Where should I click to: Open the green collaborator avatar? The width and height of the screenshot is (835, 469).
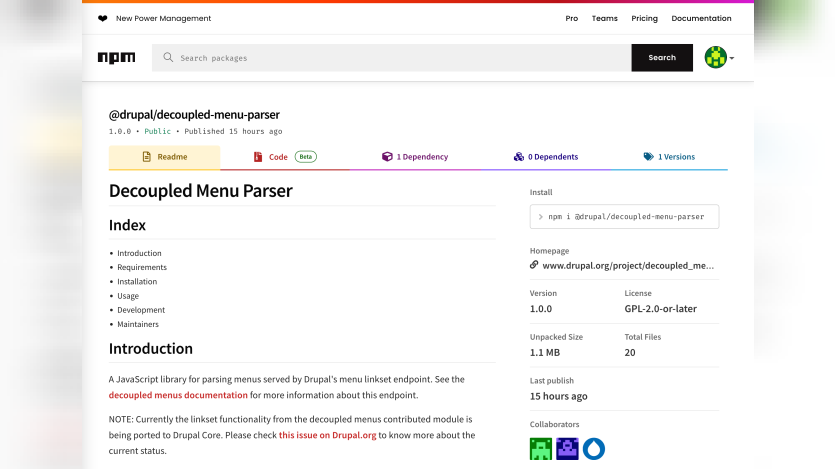click(x=541, y=449)
